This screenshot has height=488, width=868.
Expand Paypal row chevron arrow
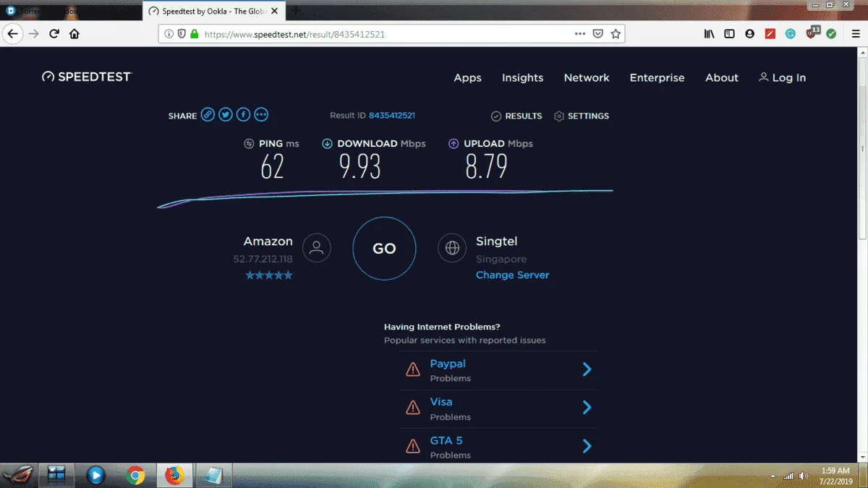pos(587,369)
